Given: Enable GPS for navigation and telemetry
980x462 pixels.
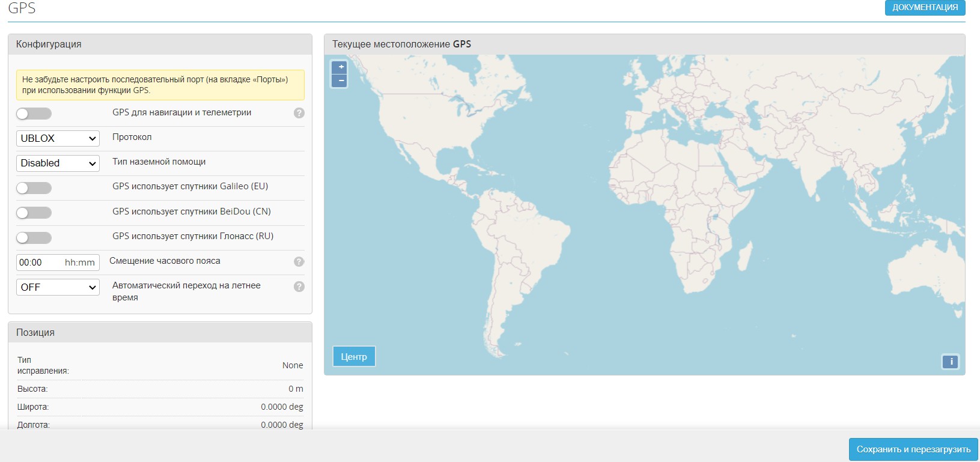Looking at the screenshot, I should pyautogui.click(x=34, y=114).
